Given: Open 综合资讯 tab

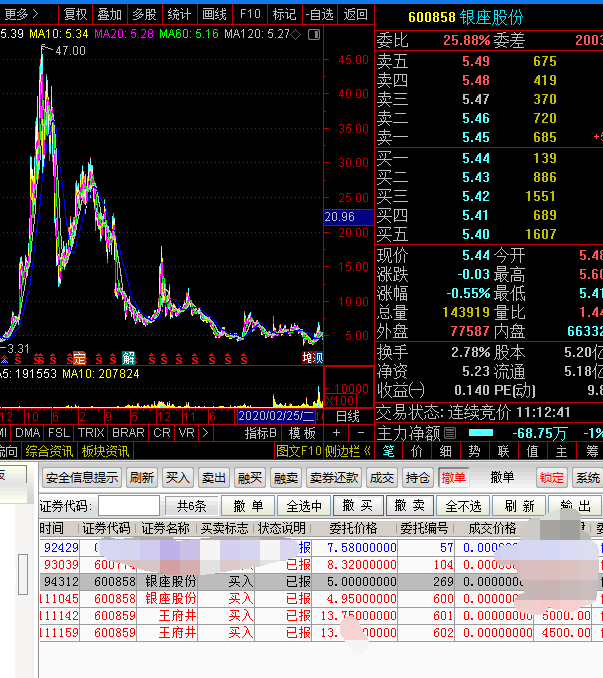Looking at the screenshot, I should (49, 451).
